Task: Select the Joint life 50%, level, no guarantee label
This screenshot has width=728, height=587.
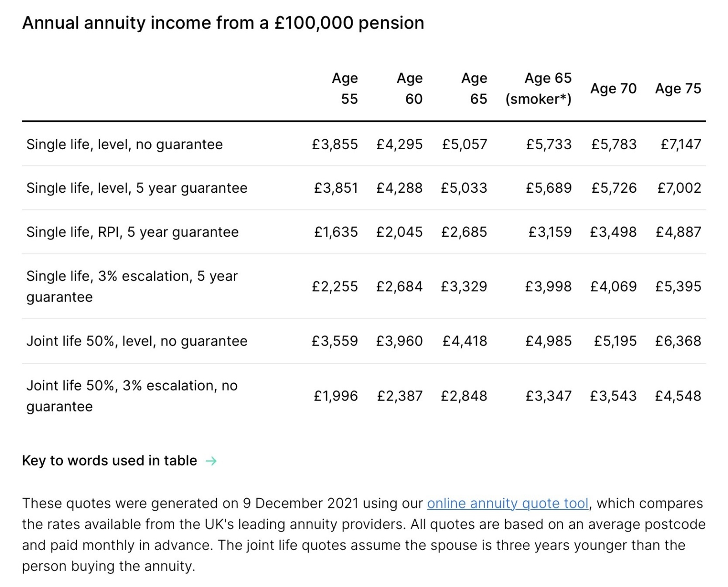Action: point(137,341)
